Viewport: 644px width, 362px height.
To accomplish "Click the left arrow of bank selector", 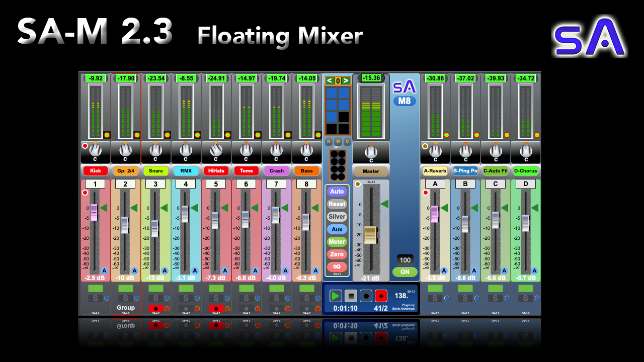I will [329, 80].
